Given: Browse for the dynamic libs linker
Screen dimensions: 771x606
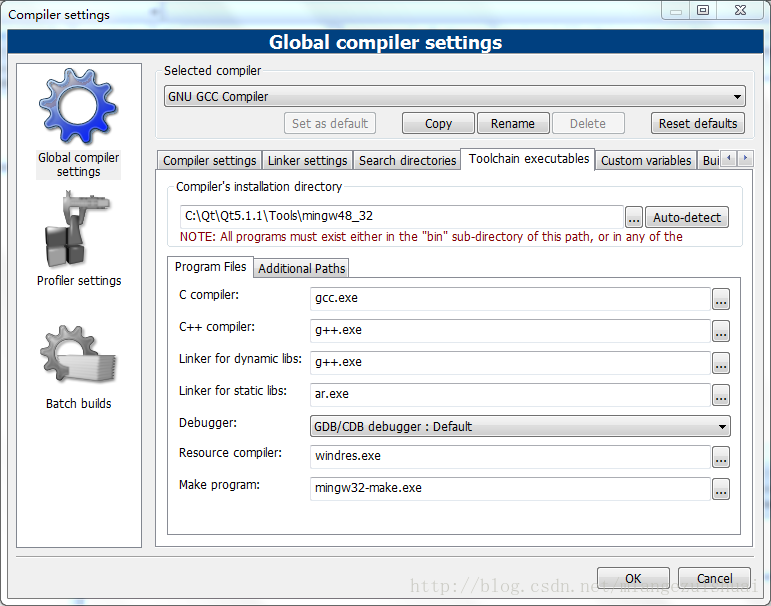Looking at the screenshot, I should point(721,363).
